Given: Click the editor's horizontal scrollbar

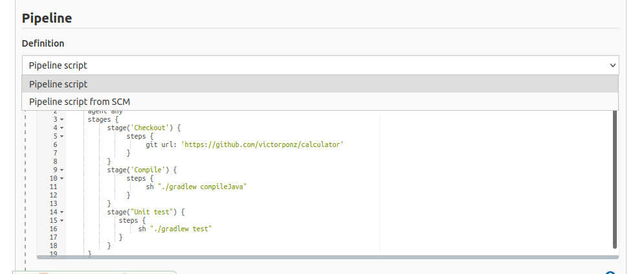Looking at the screenshot, I should 324,257.
